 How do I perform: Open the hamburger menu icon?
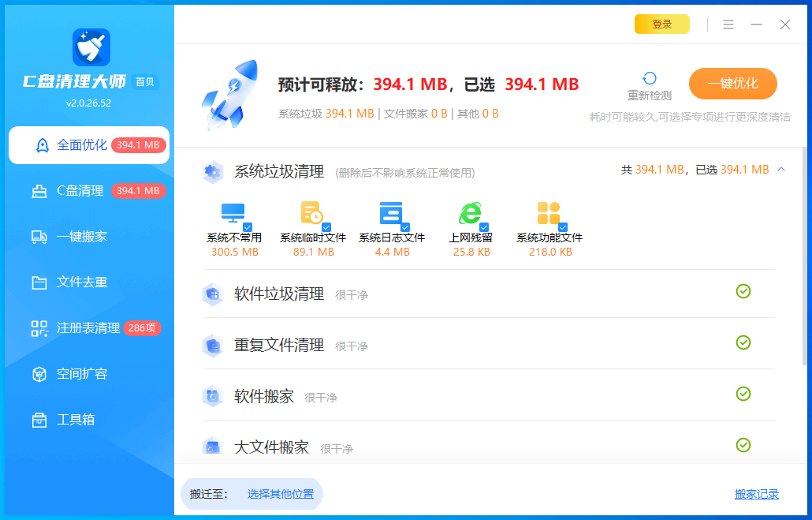pyautogui.click(x=728, y=24)
